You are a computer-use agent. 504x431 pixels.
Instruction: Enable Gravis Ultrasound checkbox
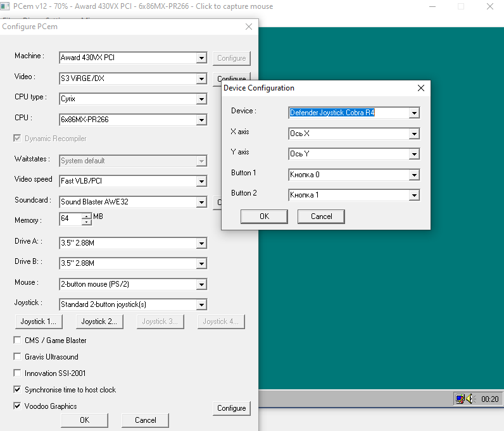(x=17, y=356)
